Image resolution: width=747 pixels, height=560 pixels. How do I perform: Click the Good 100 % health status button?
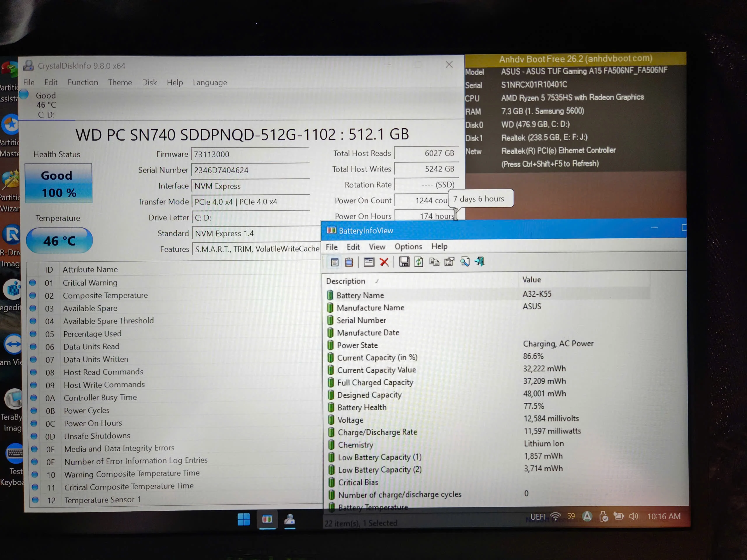pyautogui.click(x=58, y=183)
